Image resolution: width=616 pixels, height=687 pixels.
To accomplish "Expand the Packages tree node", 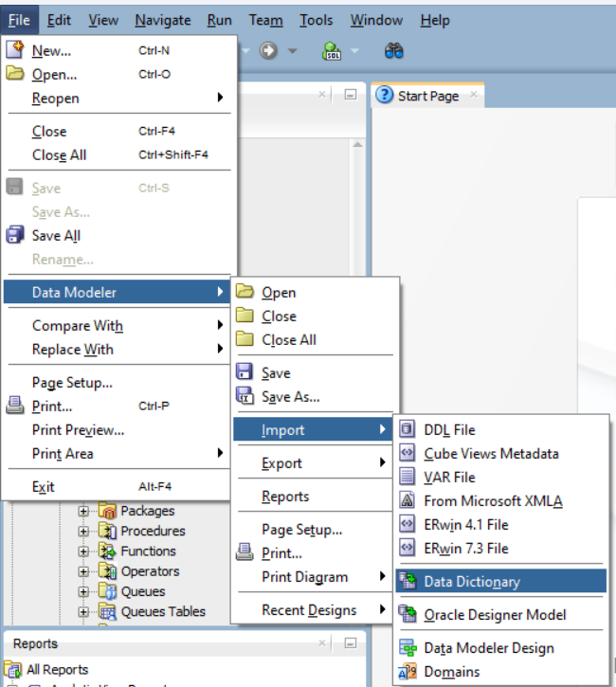I will [x=83, y=512].
